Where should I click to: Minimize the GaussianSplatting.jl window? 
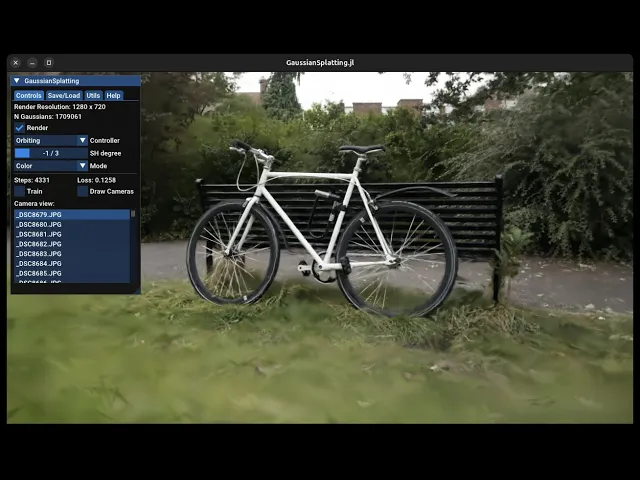pos(32,62)
